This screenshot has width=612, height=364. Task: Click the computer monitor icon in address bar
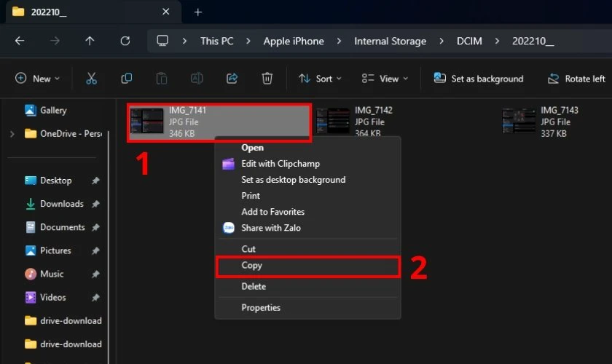pos(162,41)
